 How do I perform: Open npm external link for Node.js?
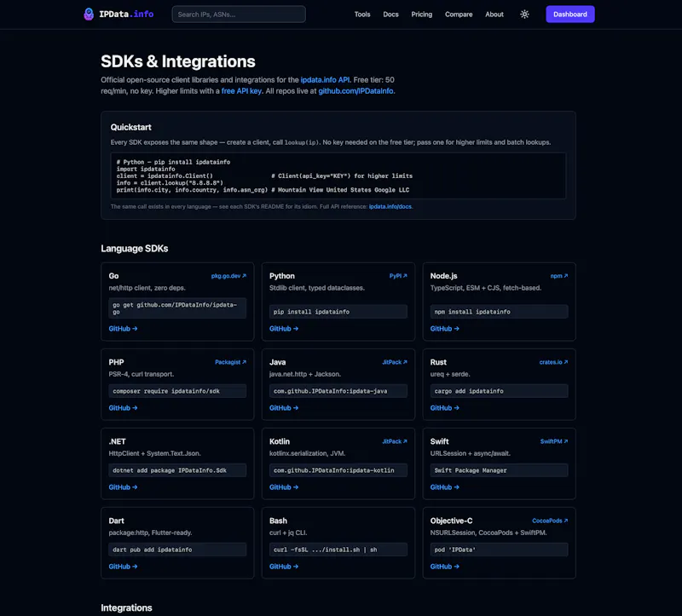point(559,276)
